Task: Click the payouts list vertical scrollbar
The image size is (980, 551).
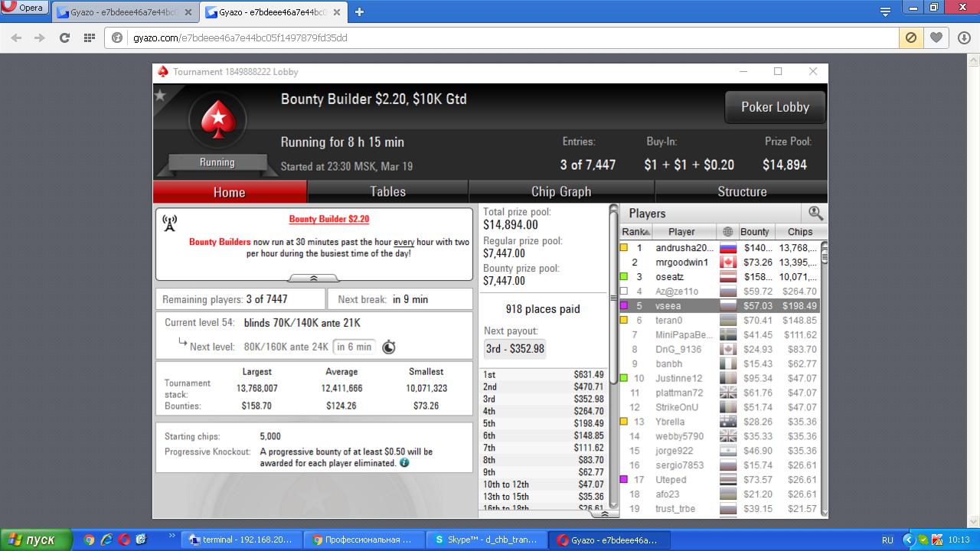Action: point(613,356)
